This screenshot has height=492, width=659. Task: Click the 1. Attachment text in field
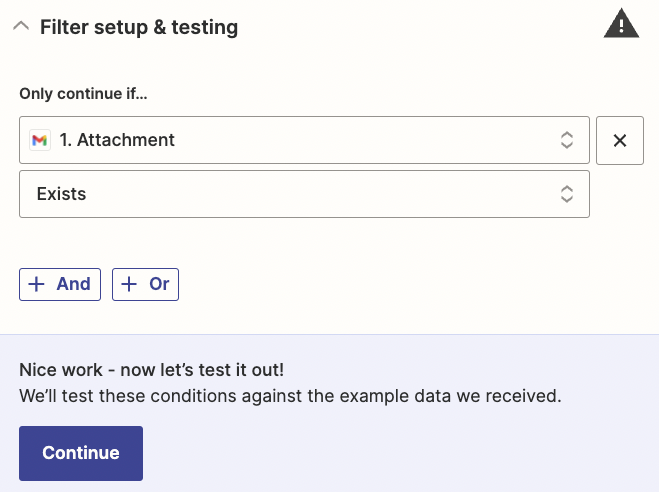coord(117,140)
